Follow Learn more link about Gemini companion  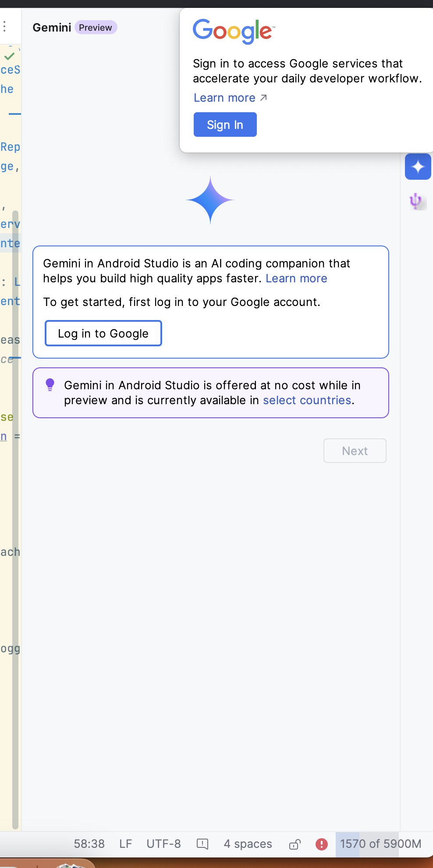[296, 278]
